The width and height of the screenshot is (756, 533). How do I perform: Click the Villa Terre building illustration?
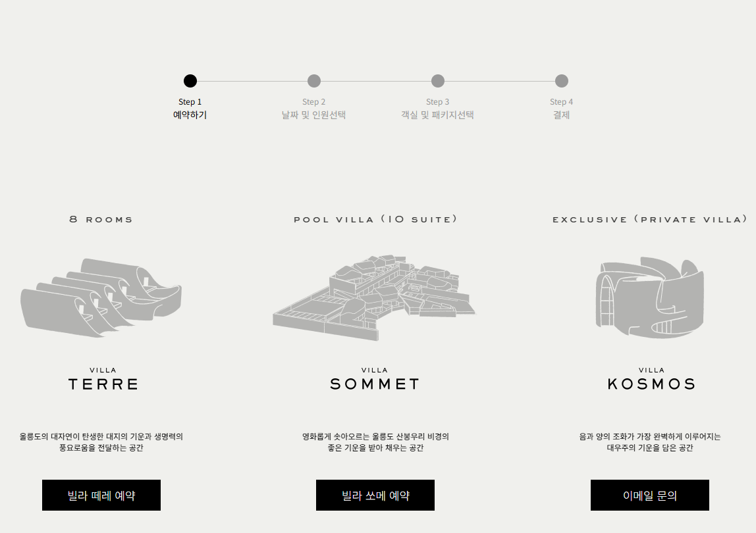coord(101,297)
